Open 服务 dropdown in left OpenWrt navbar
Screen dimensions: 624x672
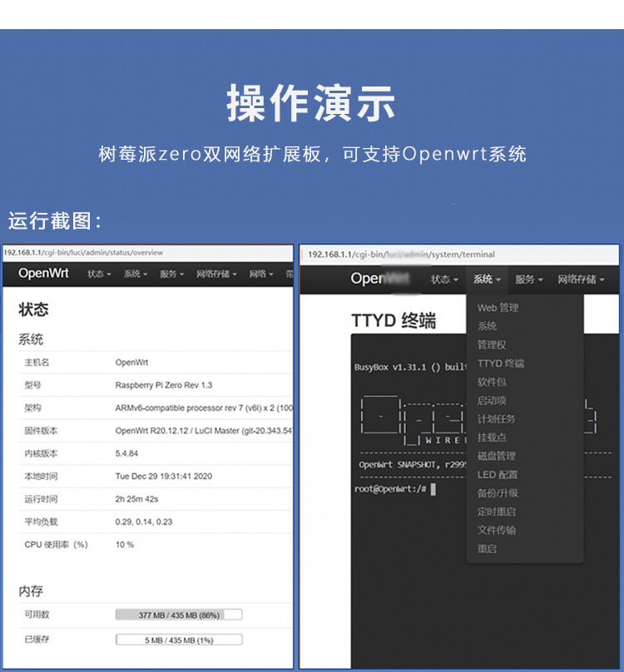[171, 274]
